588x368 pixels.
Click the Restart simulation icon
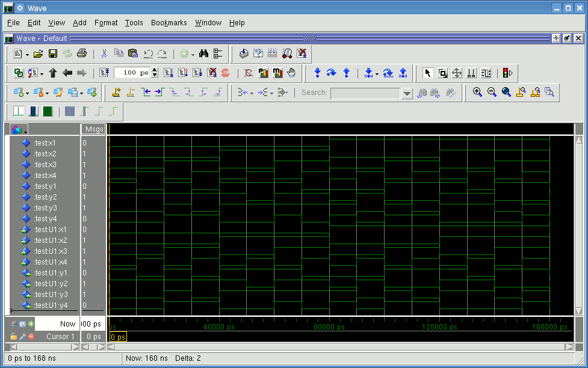(104, 73)
